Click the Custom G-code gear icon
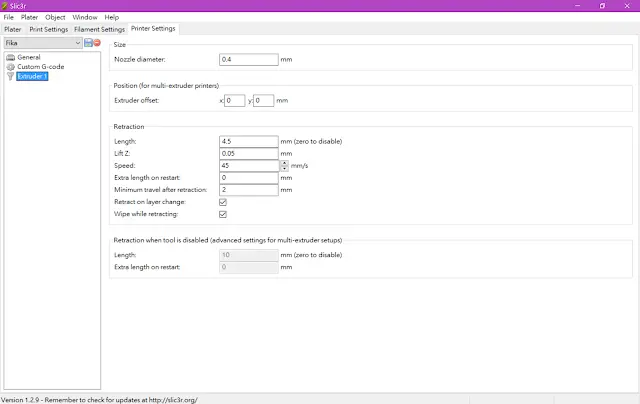The height and width of the screenshot is (404, 640). pyautogui.click(x=11, y=67)
